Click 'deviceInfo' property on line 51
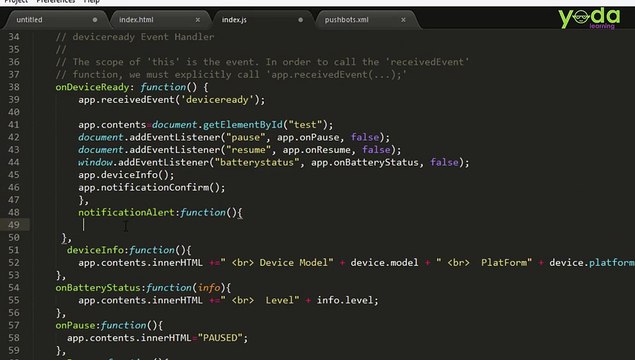Viewport: 635px width, 360px height. click(x=95, y=250)
